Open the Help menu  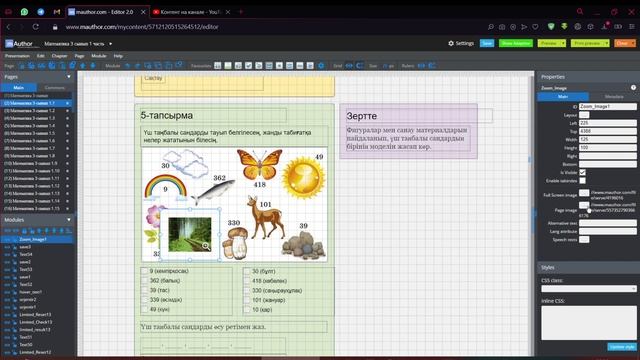(x=118, y=56)
